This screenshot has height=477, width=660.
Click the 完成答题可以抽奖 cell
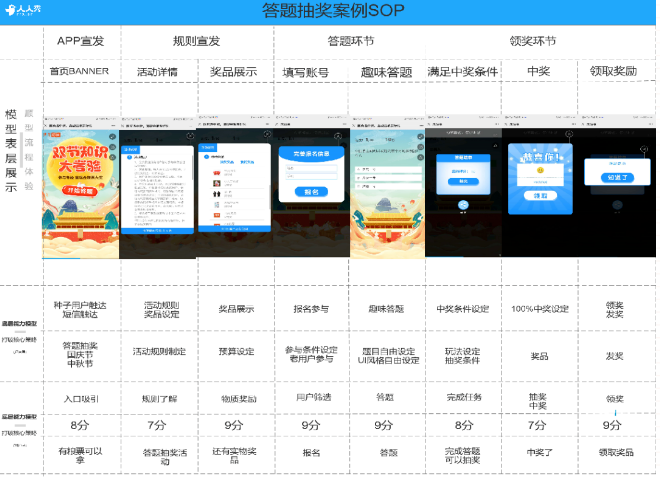point(463,456)
